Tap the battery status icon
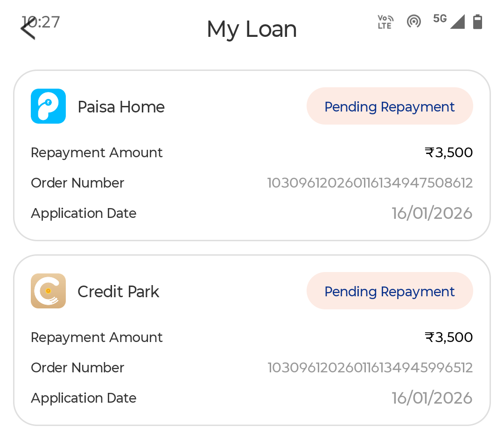The height and width of the screenshot is (433, 504). click(x=477, y=21)
